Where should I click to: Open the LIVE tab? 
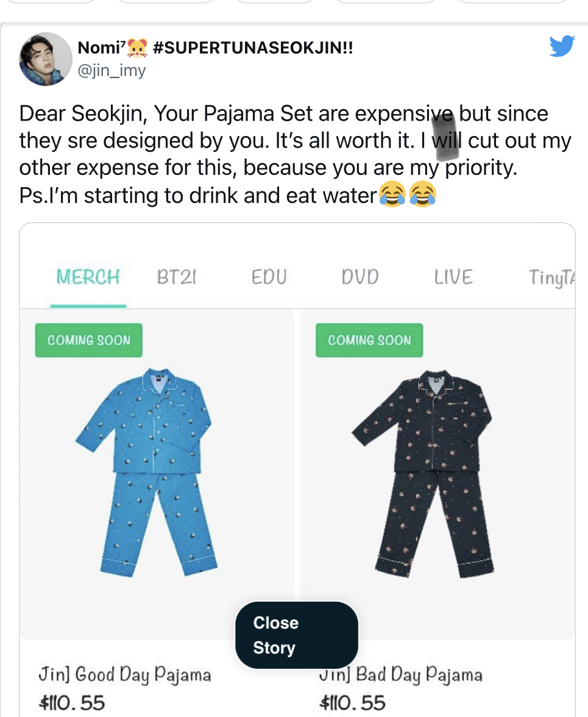point(453,277)
